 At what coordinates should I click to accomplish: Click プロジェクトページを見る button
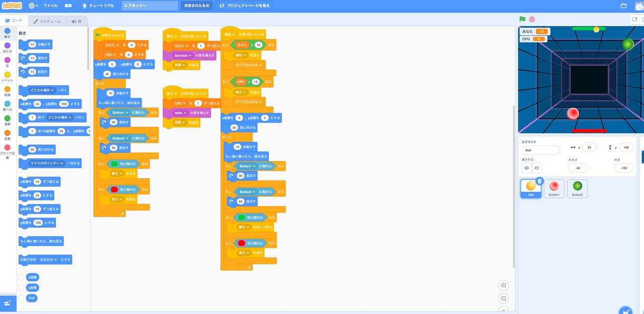pyautogui.click(x=244, y=6)
